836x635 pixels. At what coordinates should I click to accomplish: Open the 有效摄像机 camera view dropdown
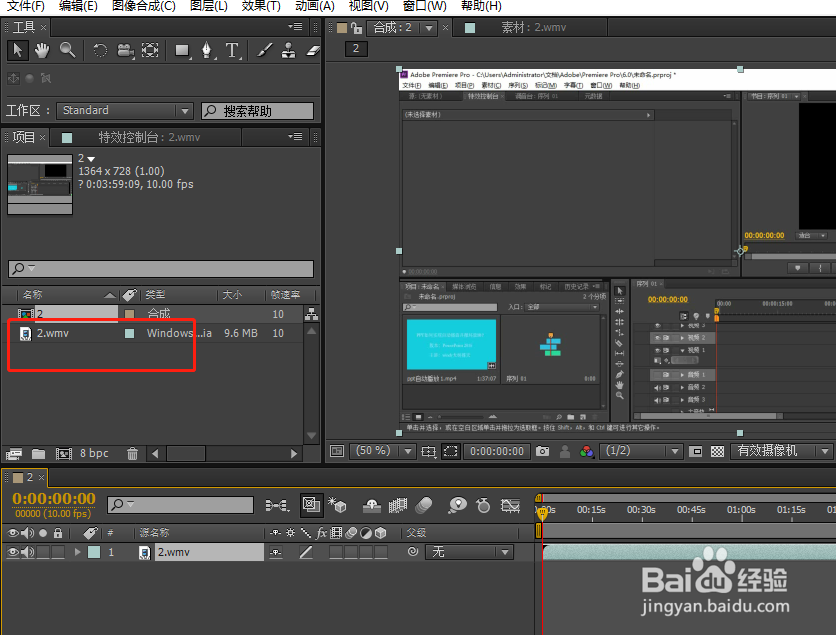click(782, 451)
